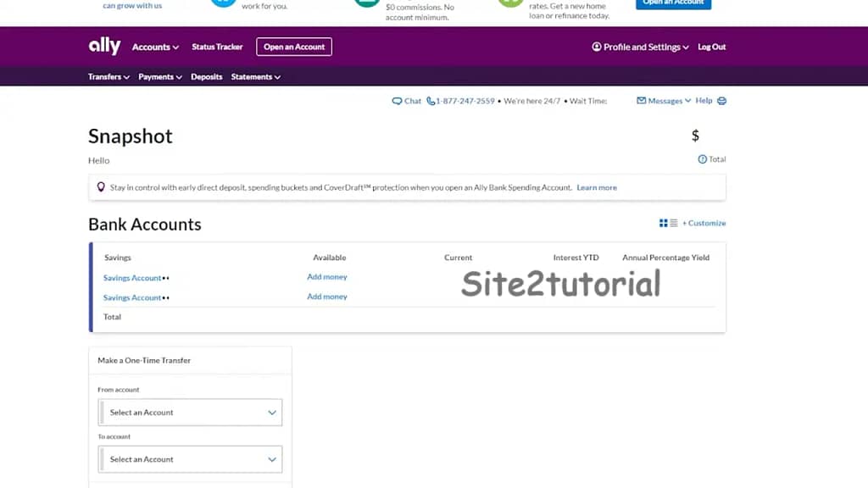Screen dimensions: 868x488
Task: Click the Annual Percentage Yield column header
Action: (665, 258)
